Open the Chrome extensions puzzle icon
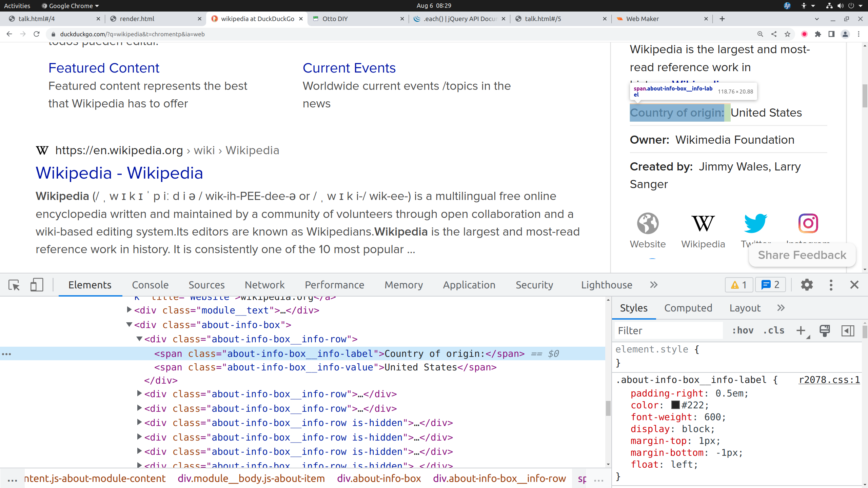 (x=818, y=34)
